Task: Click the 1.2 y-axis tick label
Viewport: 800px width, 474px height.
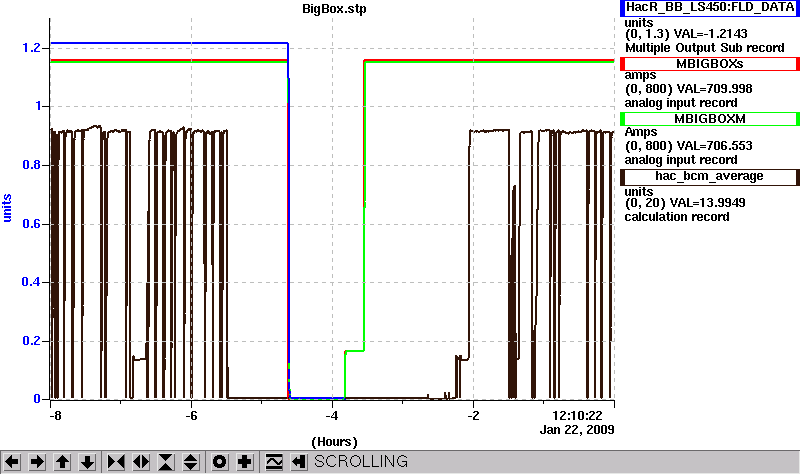Action: pyautogui.click(x=31, y=48)
